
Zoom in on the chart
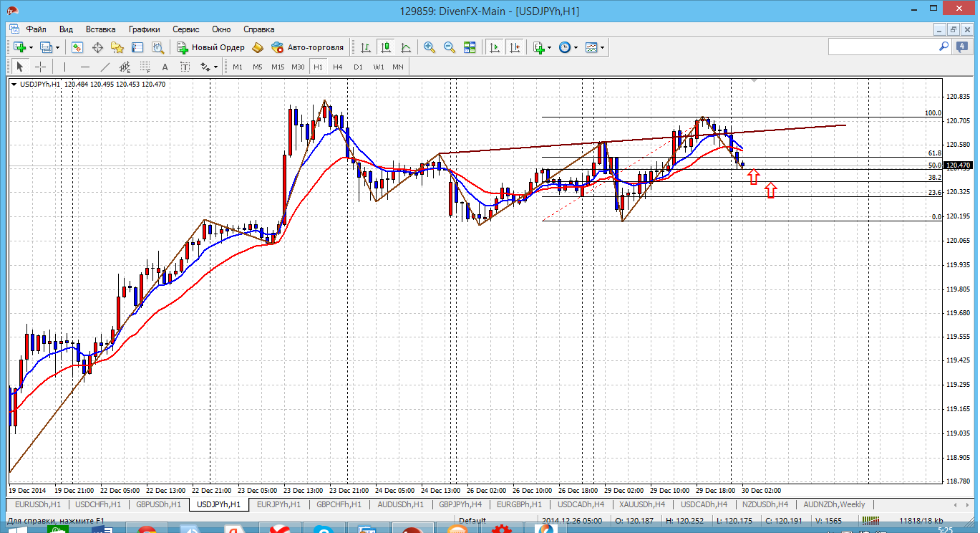pos(430,47)
